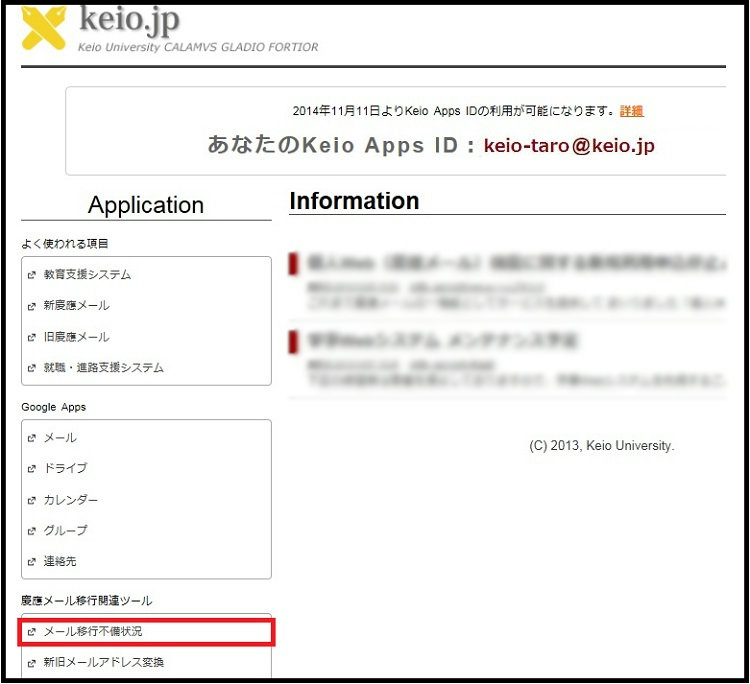Click external-link icon beside ドライブ
Screen dimensions: 750x684
[32, 469]
